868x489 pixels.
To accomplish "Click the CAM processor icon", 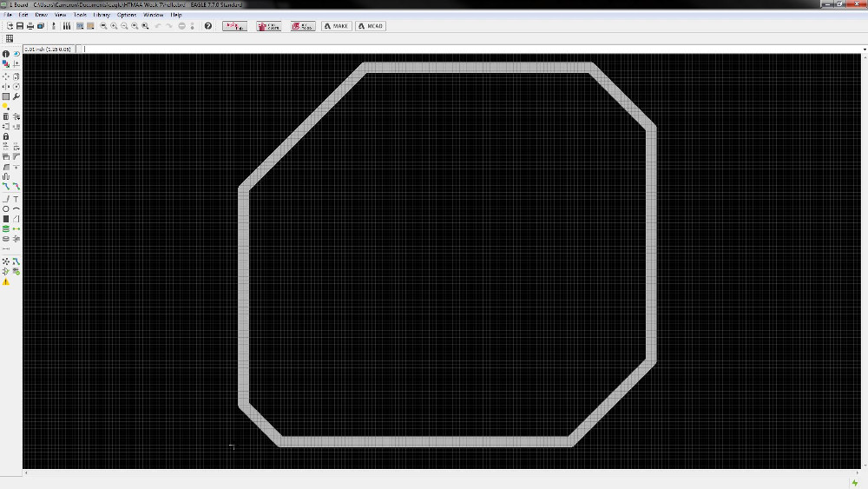I will click(41, 26).
